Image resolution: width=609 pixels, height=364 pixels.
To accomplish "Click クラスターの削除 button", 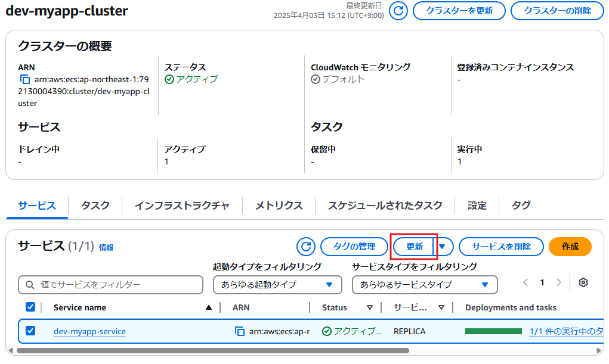I will (x=557, y=11).
